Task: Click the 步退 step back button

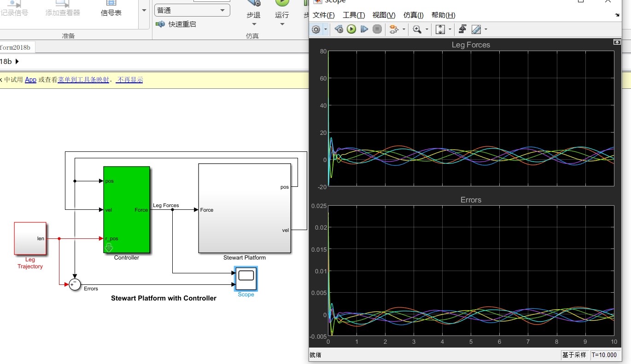Action: click(x=253, y=9)
